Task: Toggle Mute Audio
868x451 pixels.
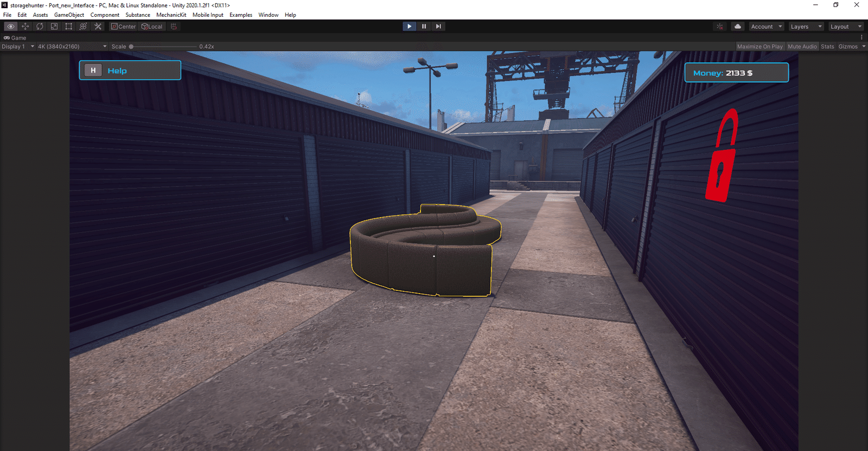Action: [802, 47]
